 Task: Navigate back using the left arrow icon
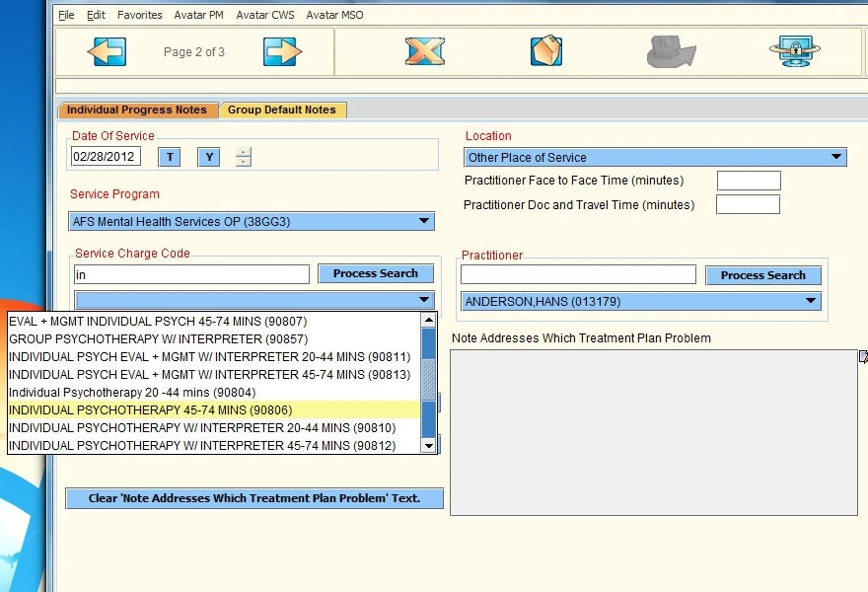tap(108, 50)
